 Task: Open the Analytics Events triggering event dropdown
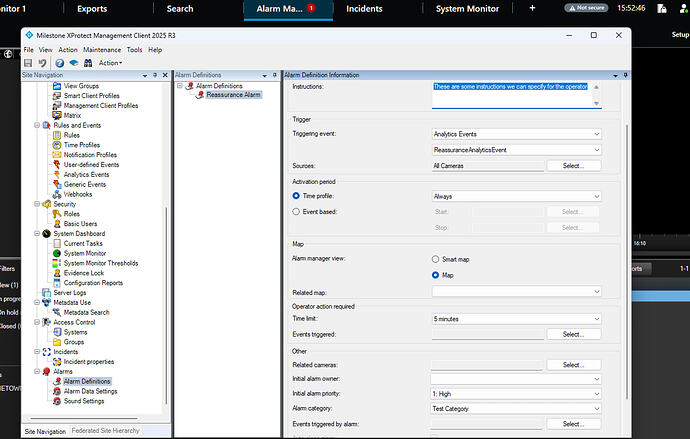click(516, 134)
